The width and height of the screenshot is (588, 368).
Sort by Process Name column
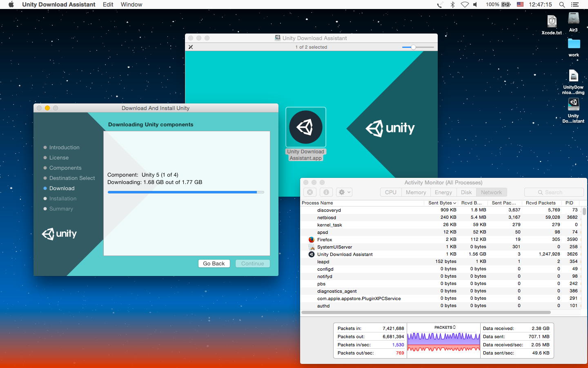[362, 203]
